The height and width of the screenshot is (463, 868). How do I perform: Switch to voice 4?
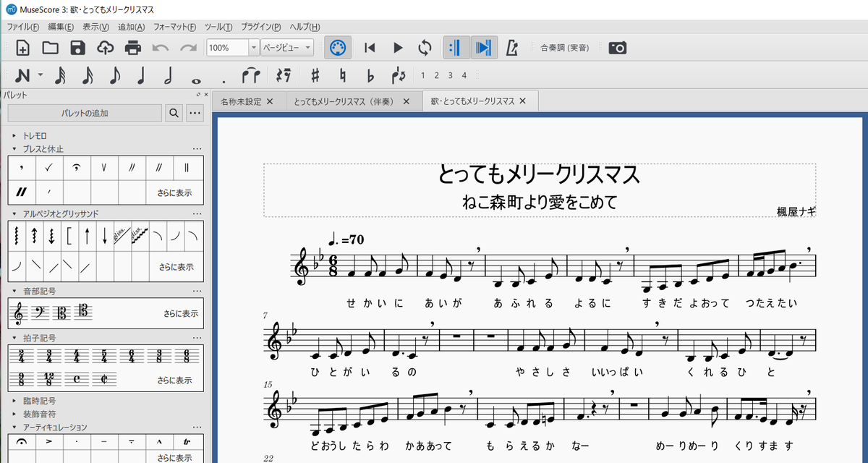[x=464, y=75]
